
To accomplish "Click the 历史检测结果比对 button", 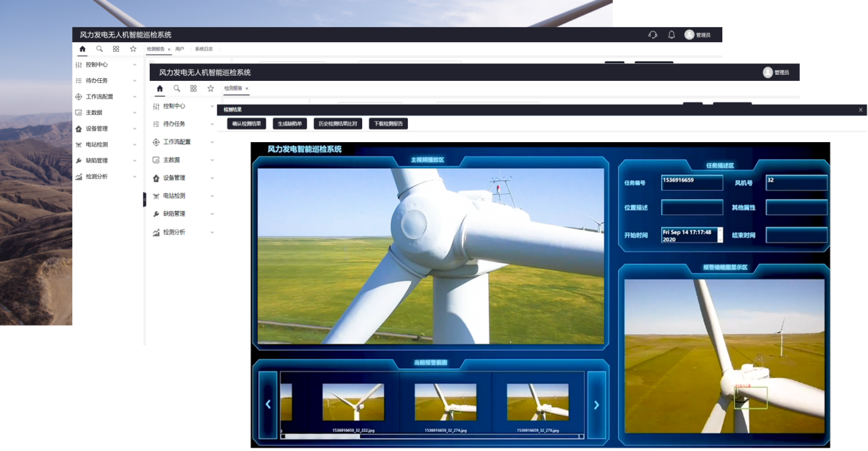I will click(x=338, y=124).
